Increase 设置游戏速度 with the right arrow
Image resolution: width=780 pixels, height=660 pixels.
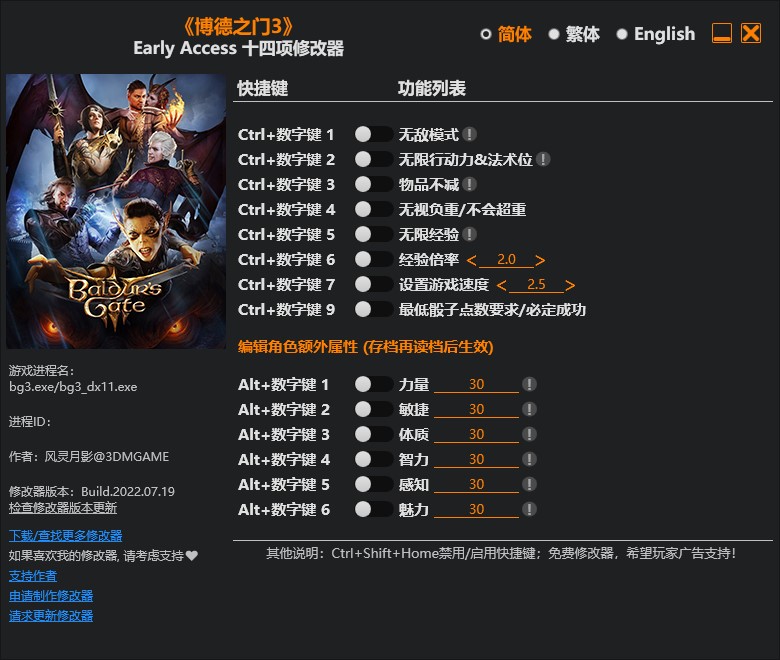tap(570, 285)
